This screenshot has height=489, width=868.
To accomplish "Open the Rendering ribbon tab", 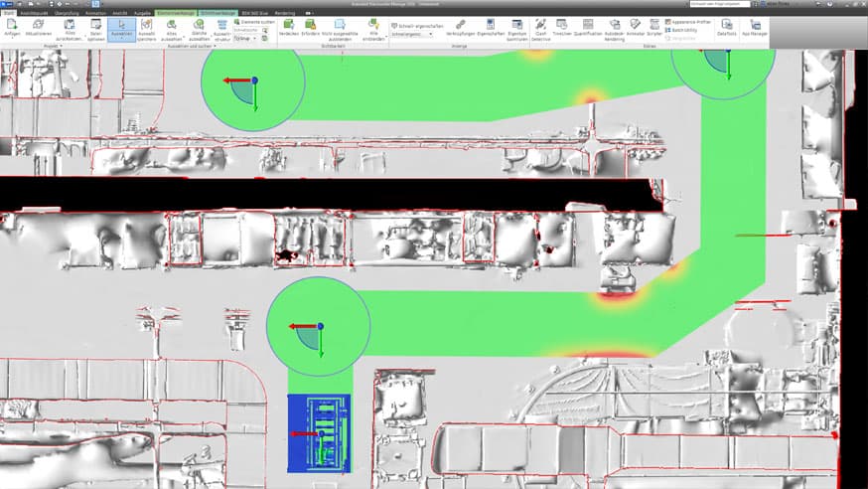I will (285, 13).
